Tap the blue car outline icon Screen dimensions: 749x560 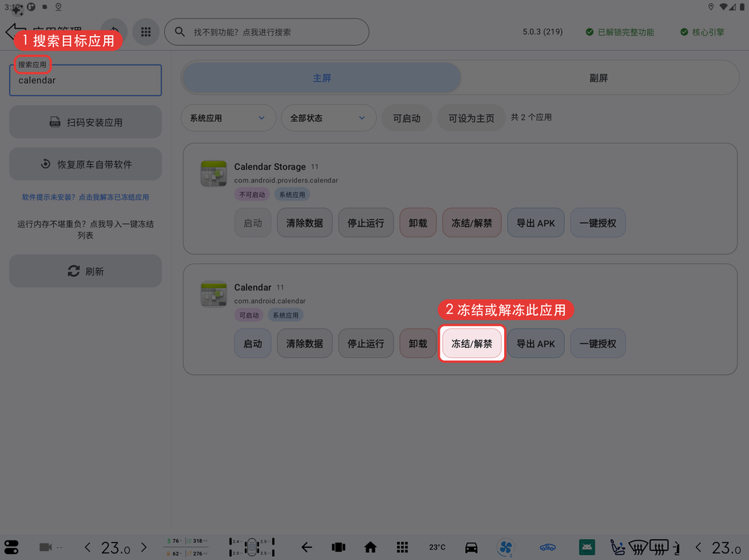(x=548, y=547)
